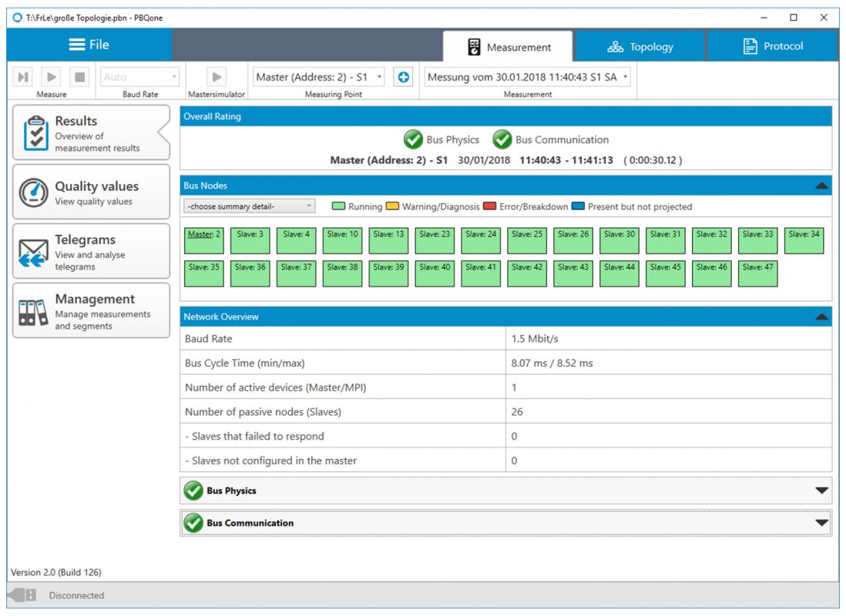Image resolution: width=846 pixels, height=616 pixels.
Task: Open Quality values gauge panel
Action: tap(91, 192)
